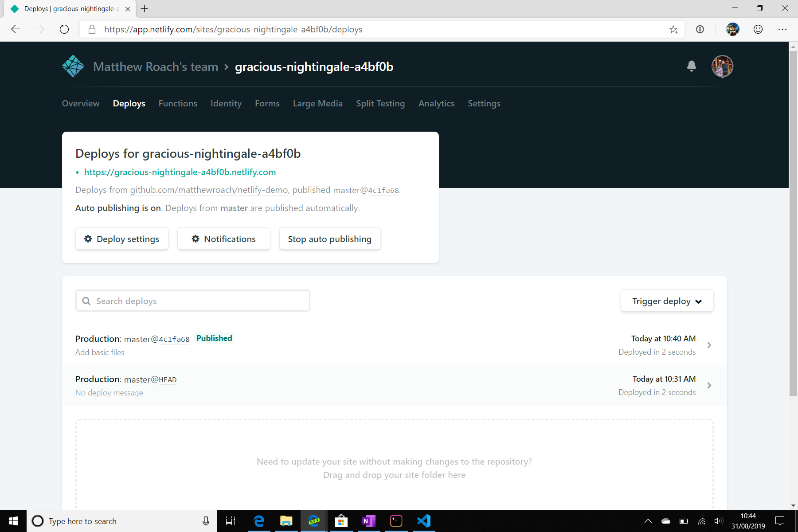The width and height of the screenshot is (798, 532).
Task: Open Visual Studio Code from taskbar
Action: click(x=423, y=521)
